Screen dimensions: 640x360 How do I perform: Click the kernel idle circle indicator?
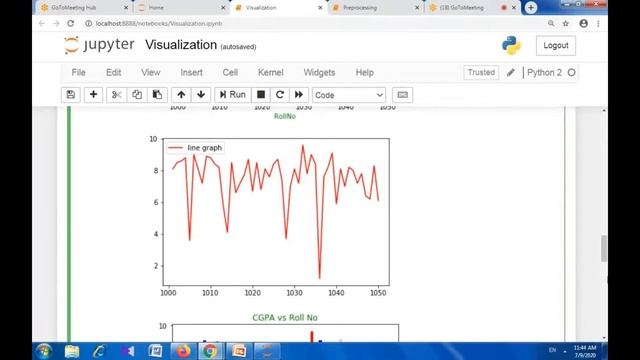tap(571, 73)
